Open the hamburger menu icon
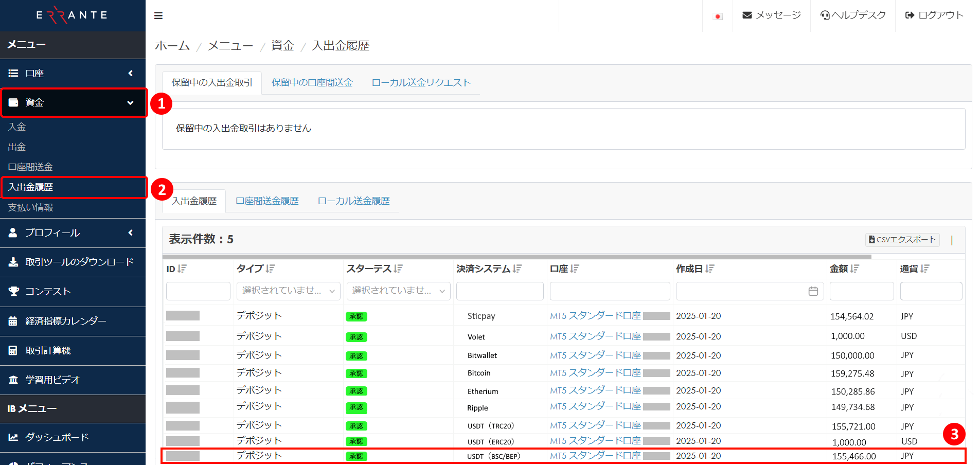The width and height of the screenshot is (980, 465). pyautogui.click(x=158, y=15)
